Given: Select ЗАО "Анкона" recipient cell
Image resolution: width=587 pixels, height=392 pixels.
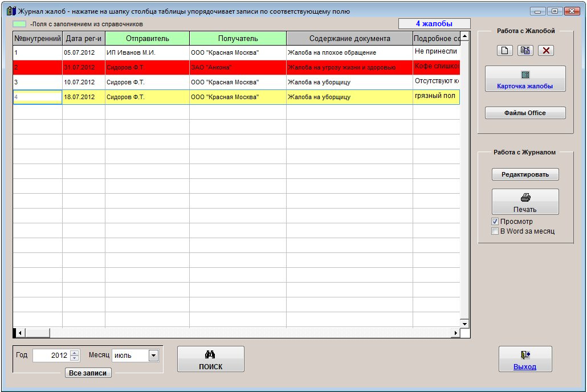Looking at the screenshot, I should point(238,67).
